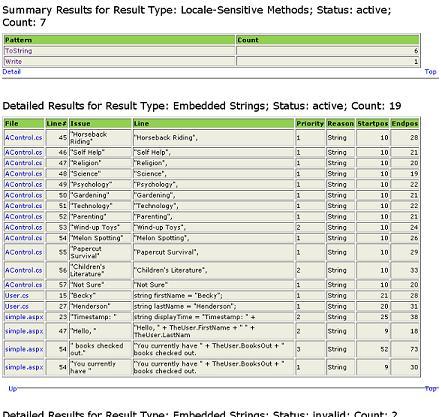Click the "Timestamp: " issue cell
This screenshot has width=441, height=417.
point(100,317)
